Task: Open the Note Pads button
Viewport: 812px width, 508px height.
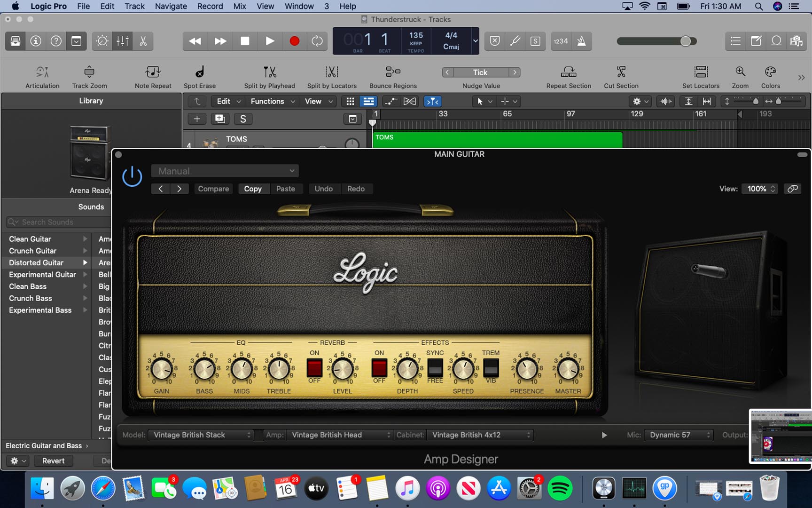Action: (756, 41)
